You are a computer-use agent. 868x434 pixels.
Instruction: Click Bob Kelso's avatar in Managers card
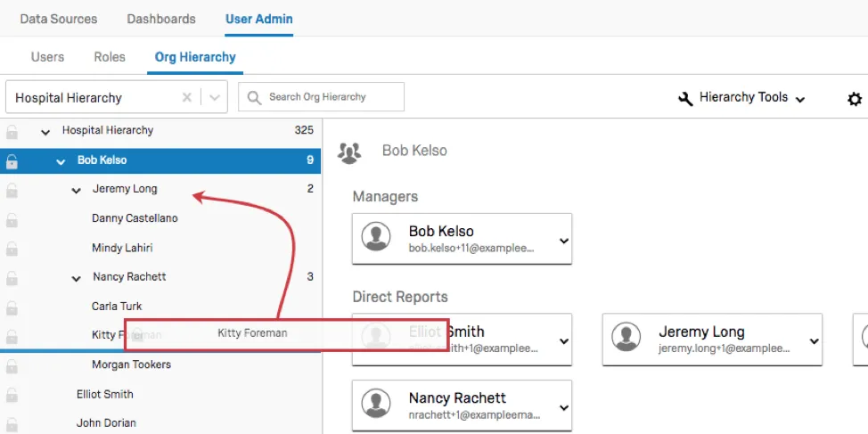point(378,238)
